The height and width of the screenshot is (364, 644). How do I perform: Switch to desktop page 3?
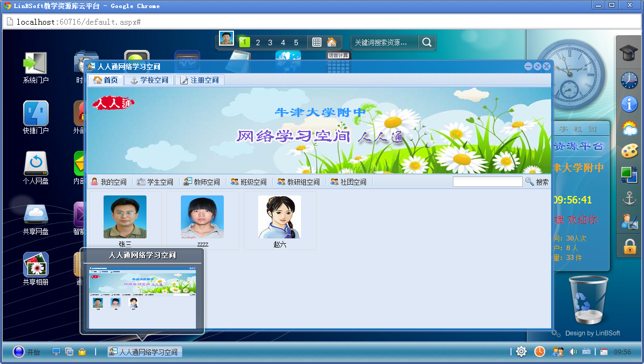point(270,42)
